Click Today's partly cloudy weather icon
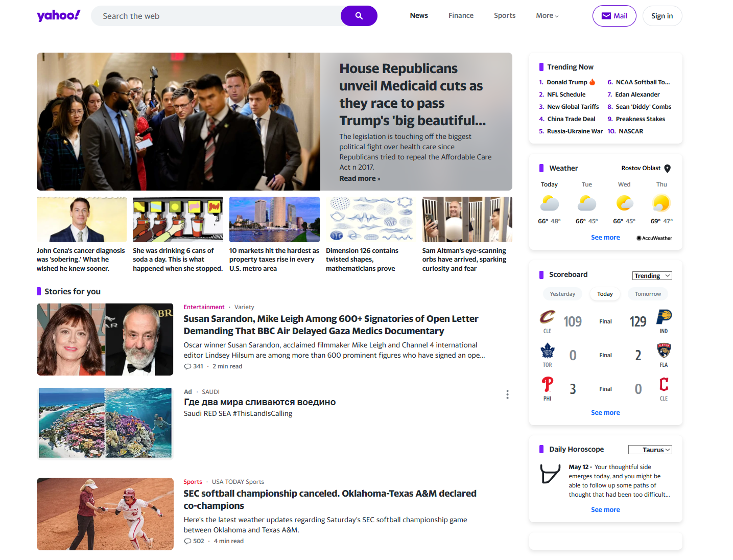This screenshot has width=733, height=560. 550,203
